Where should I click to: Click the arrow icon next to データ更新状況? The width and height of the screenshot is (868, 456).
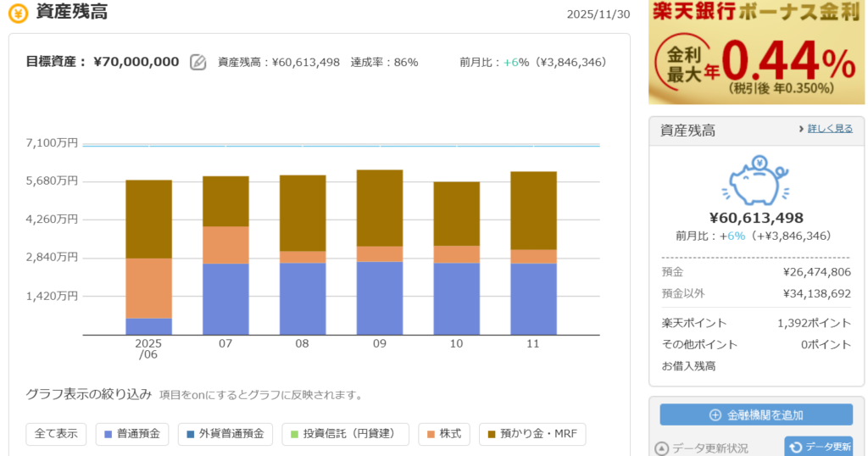point(662,448)
